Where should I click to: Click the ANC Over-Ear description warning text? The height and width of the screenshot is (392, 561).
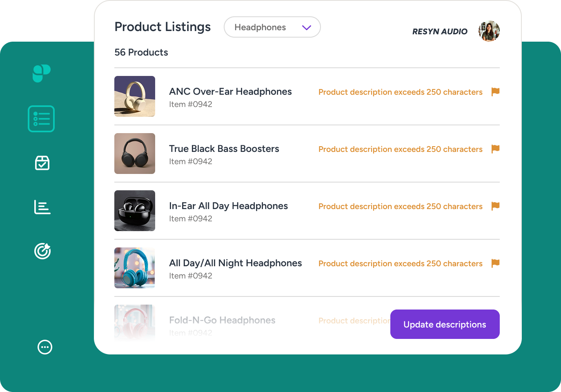pos(400,92)
